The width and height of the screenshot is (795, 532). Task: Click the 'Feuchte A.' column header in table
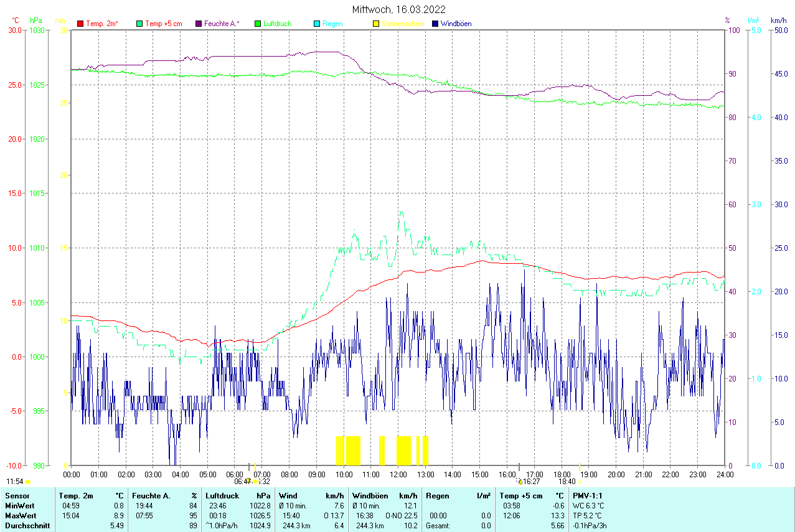point(151,496)
